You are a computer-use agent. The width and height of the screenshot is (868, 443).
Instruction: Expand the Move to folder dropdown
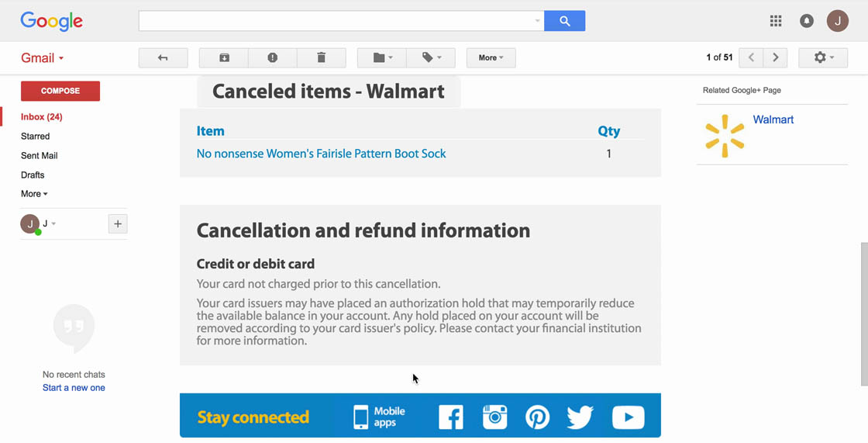(x=382, y=58)
